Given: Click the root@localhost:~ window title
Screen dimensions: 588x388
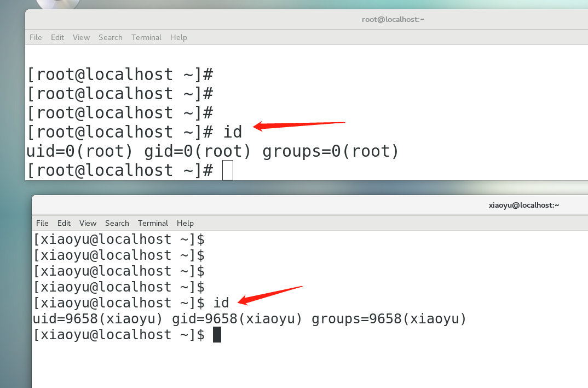Looking at the screenshot, I should (393, 19).
